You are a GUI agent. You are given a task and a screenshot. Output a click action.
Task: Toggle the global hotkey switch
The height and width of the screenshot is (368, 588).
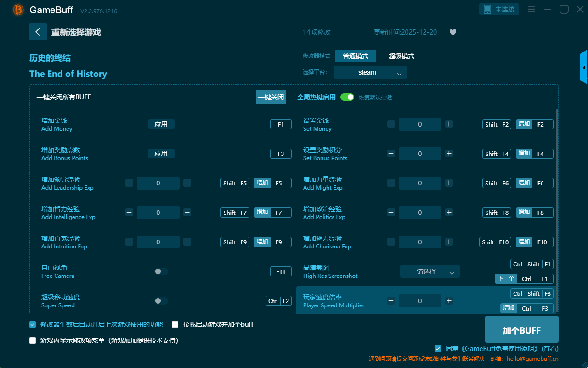(347, 97)
